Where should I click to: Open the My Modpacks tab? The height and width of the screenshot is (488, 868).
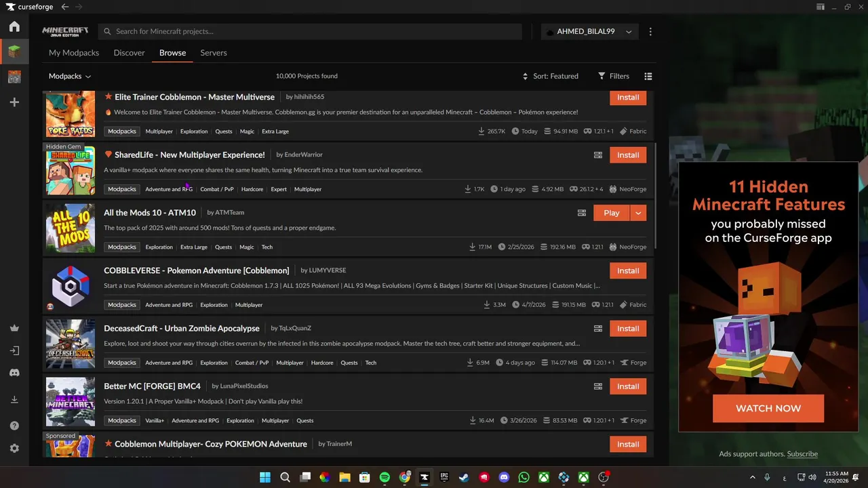(x=74, y=53)
